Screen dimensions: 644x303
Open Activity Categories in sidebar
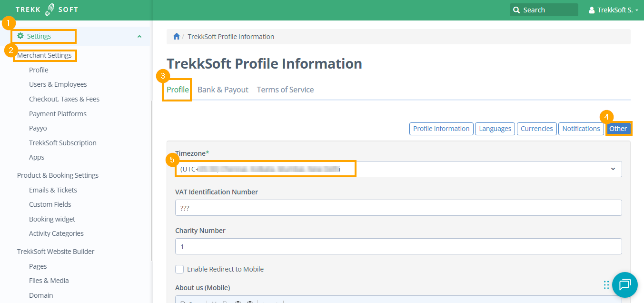(56, 233)
